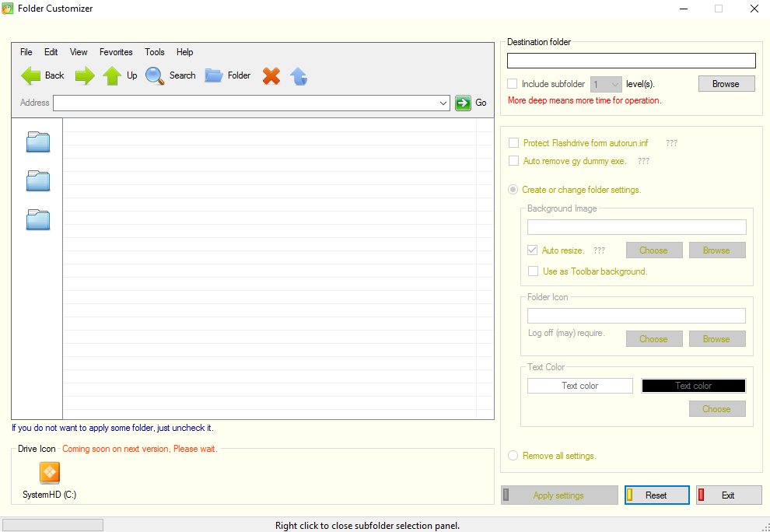Screen dimensions: 770x532
Task: Click the white Text color swatch
Action: coord(580,386)
